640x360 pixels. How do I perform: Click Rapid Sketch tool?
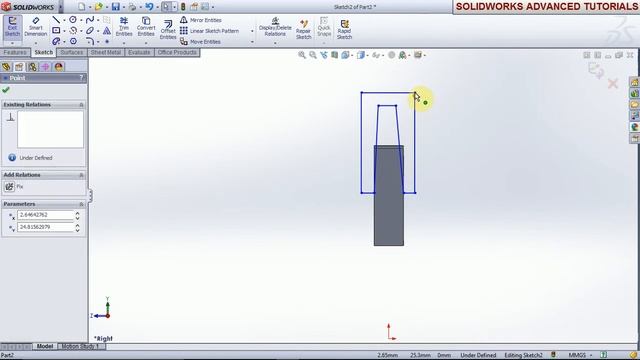[344, 29]
